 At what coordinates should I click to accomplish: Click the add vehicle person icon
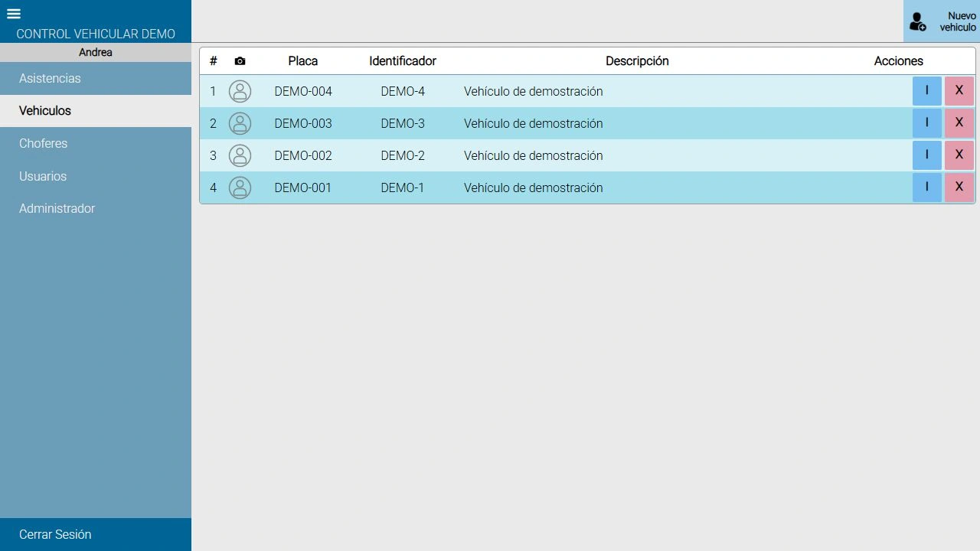coord(918,21)
